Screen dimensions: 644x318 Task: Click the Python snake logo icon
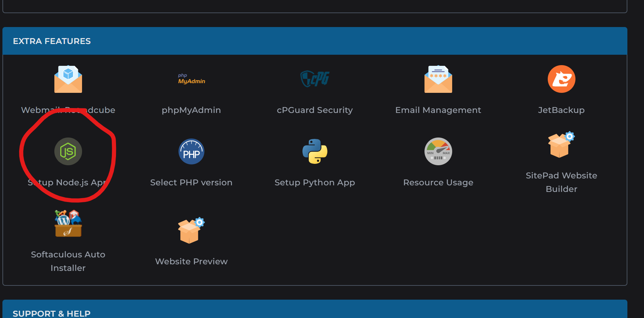click(315, 151)
